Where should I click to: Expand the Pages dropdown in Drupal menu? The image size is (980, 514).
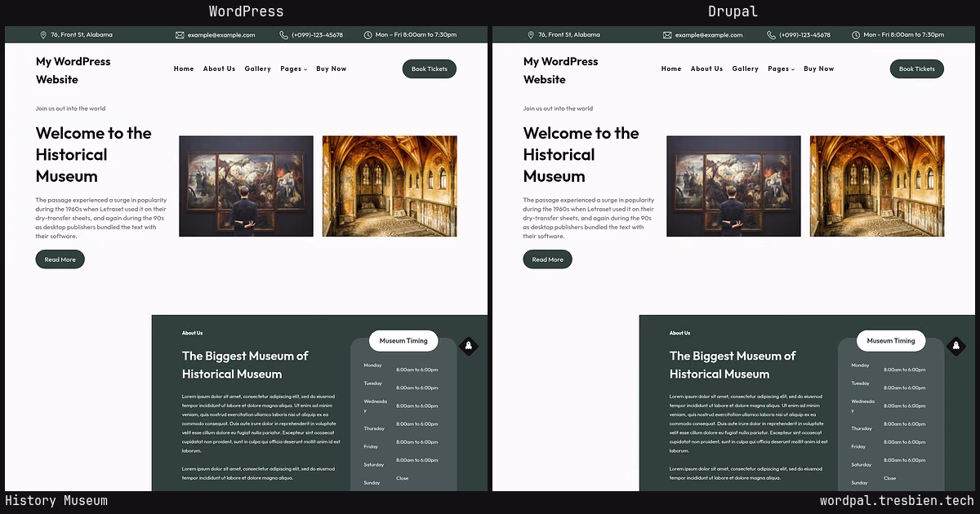[x=781, y=69]
